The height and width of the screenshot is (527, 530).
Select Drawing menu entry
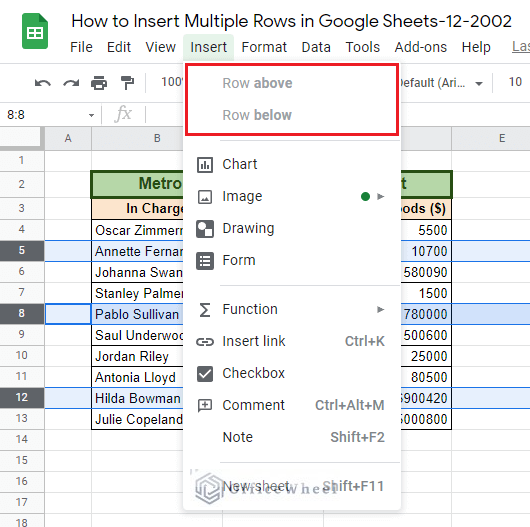pos(291,229)
